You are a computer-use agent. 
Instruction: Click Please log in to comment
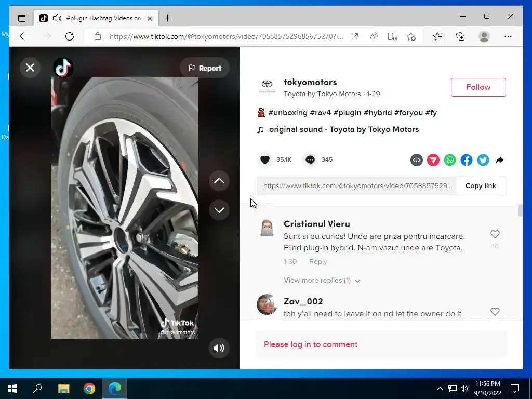point(311,344)
